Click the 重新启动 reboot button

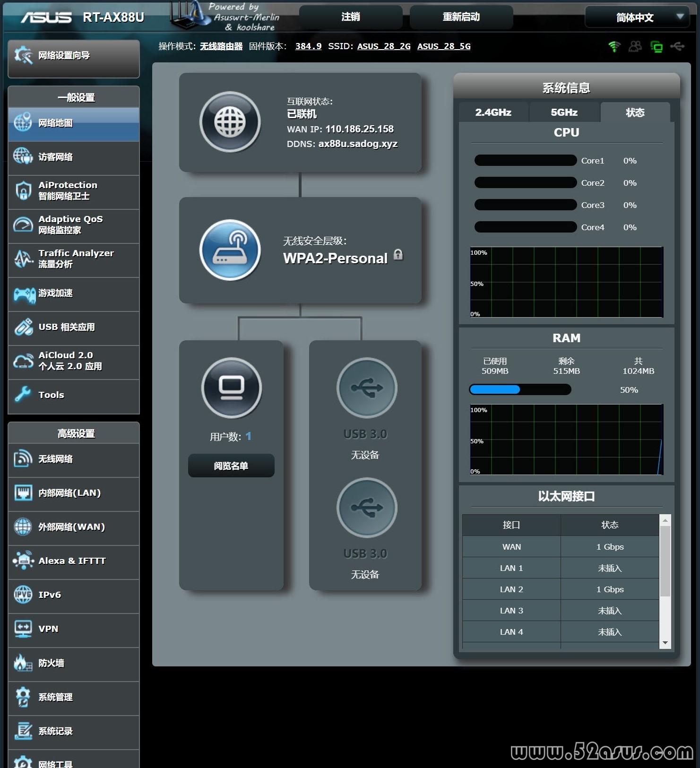[461, 17]
